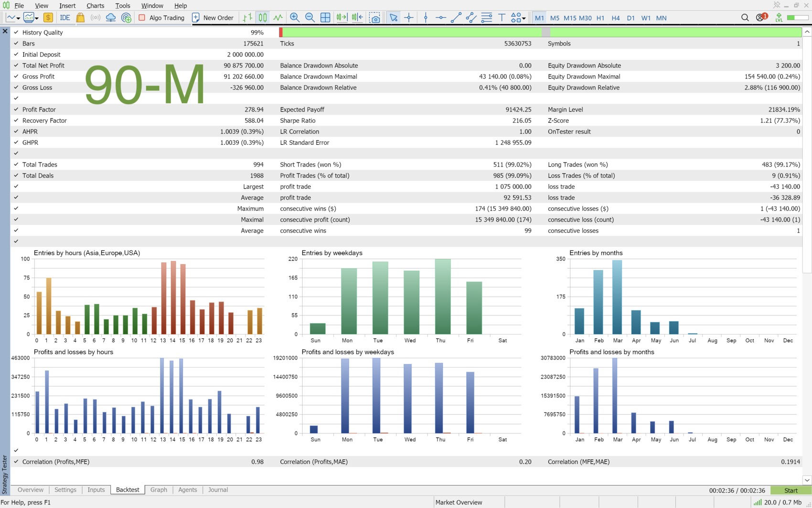
Task: Expand the chart templates dropdown arrow
Action: pos(37,18)
